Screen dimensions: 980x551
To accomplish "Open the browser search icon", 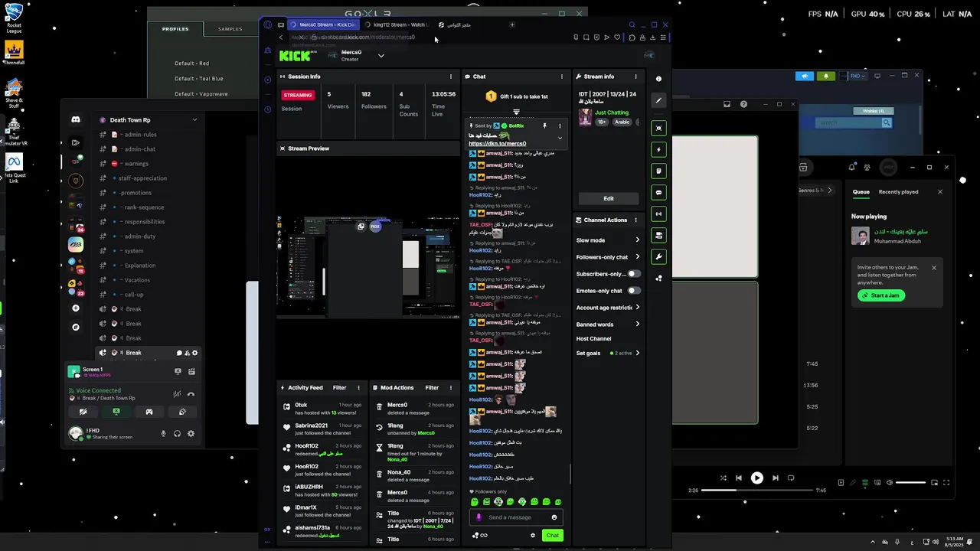I will pos(632,24).
